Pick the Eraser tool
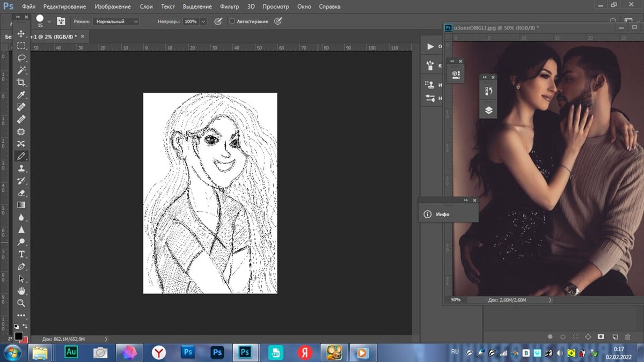This screenshot has height=362, width=644. [x=21, y=193]
